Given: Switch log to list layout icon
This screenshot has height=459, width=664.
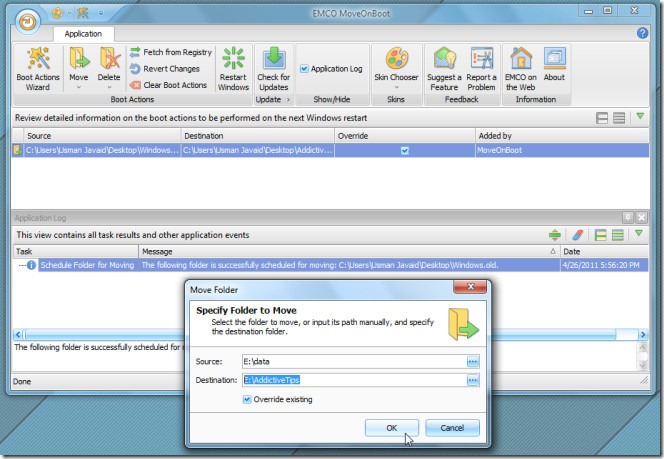Looking at the screenshot, I should [x=618, y=235].
